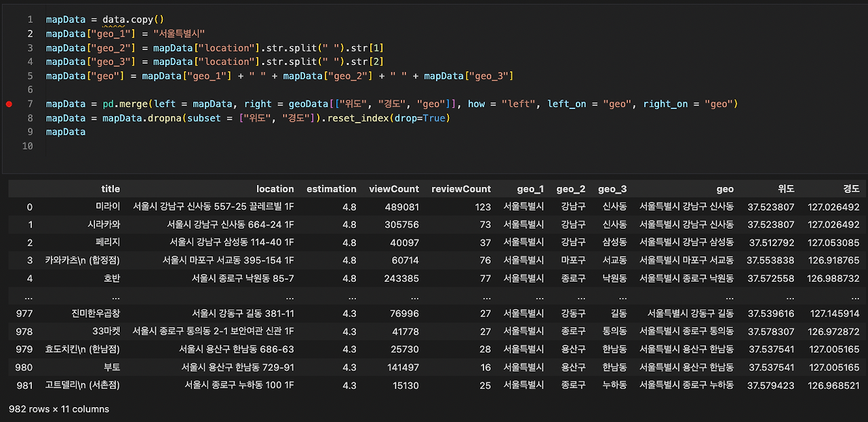Viewport: 868px width, 422px height.
Task: Click the mapData expression on line 9
Action: tap(66, 132)
